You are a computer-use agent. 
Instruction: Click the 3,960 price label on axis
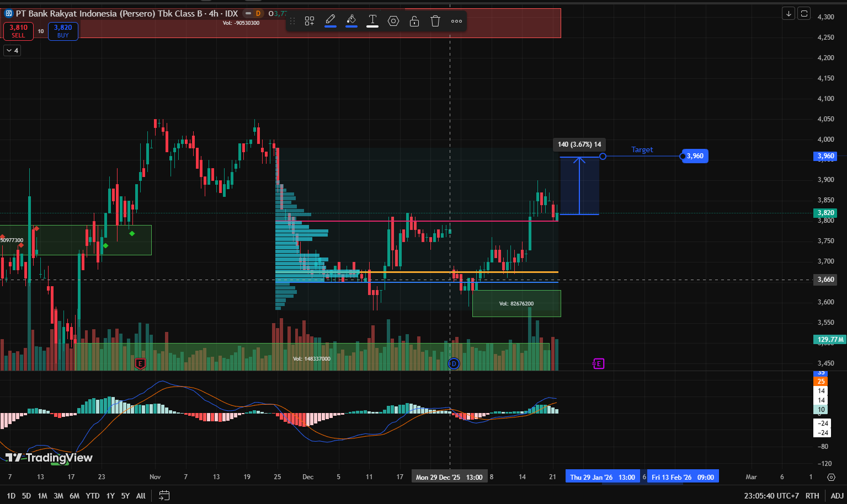(x=825, y=156)
